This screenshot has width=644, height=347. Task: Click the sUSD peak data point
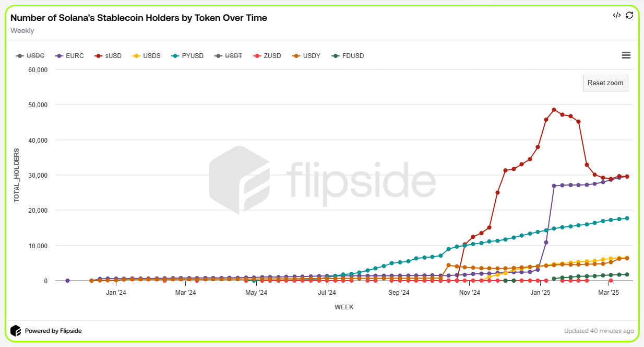coord(553,109)
